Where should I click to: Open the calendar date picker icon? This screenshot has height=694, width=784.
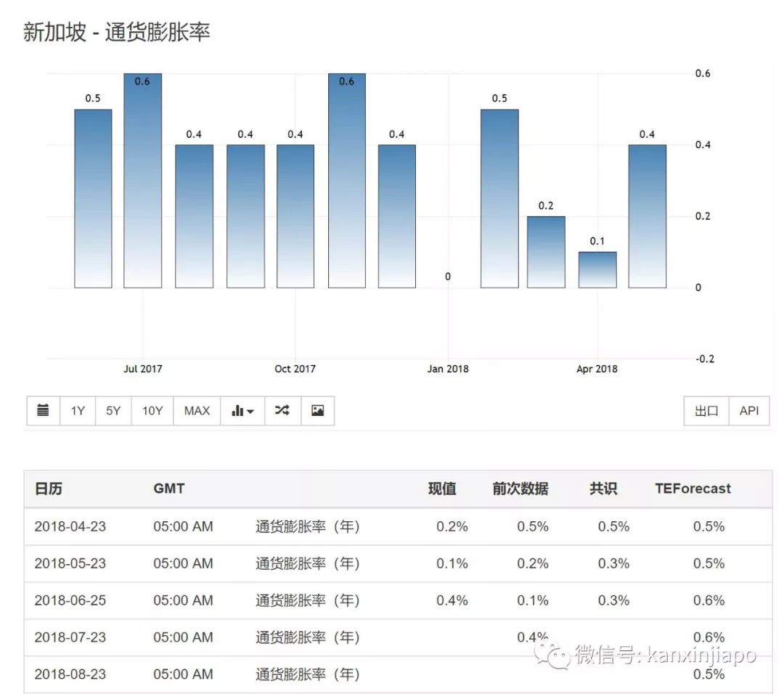pos(43,411)
